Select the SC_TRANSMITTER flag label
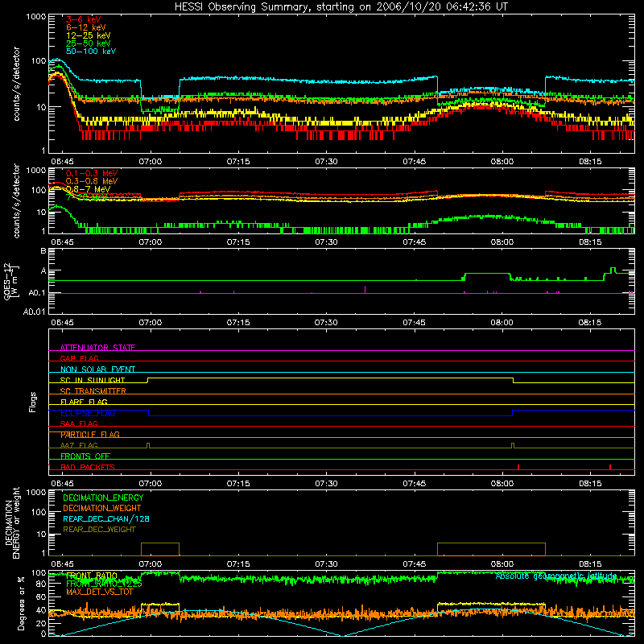The height and width of the screenshot is (644, 644). [93, 391]
